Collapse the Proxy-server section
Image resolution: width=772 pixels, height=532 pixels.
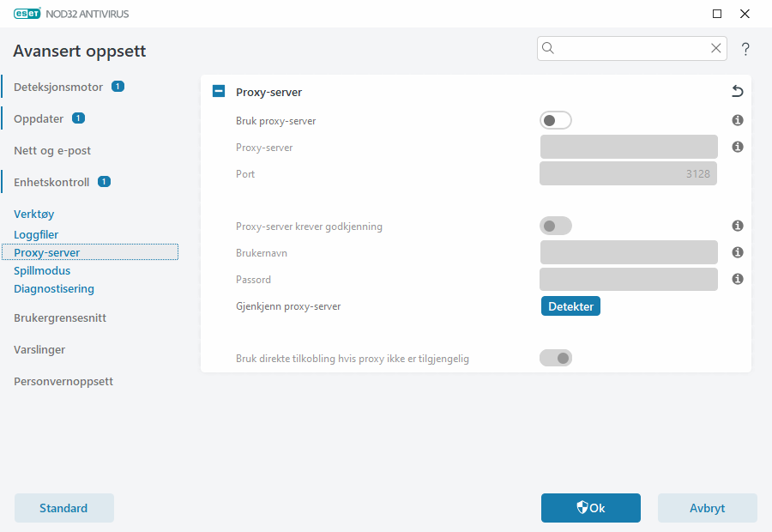pos(218,90)
